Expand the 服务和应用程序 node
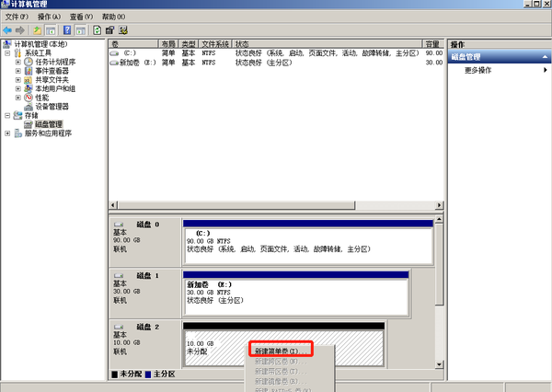This screenshot has width=552, height=392. [7, 133]
